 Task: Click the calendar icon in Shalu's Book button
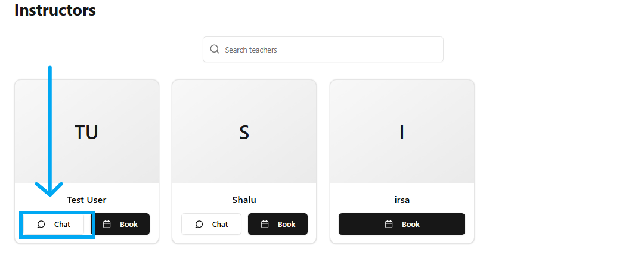[265, 225]
